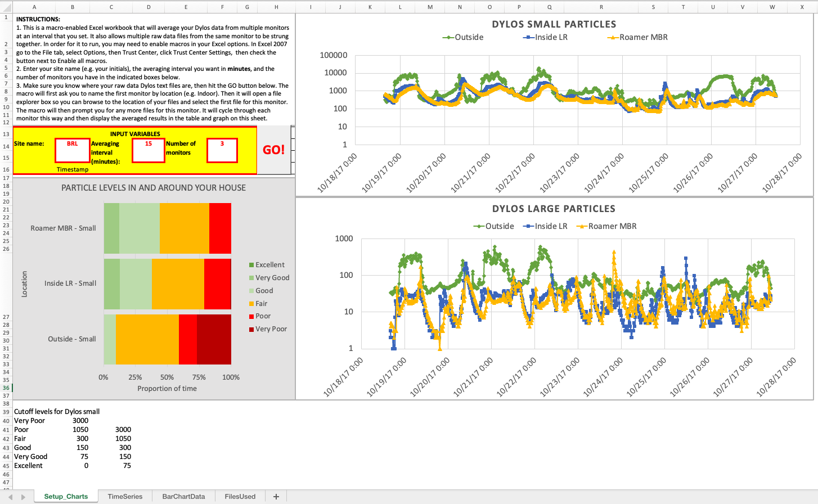Select row 36 header

coord(6,388)
